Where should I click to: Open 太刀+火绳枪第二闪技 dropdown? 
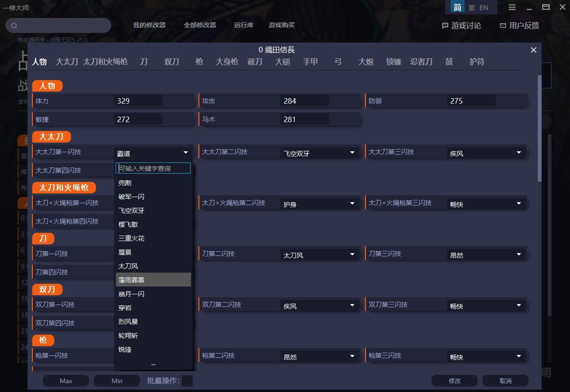319,204
